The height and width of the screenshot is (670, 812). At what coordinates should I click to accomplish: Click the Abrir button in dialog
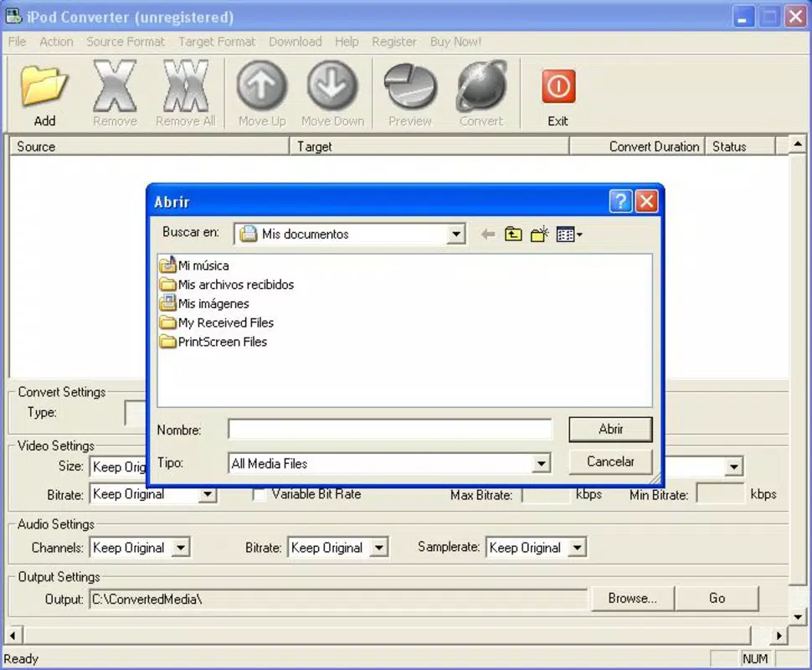point(610,430)
